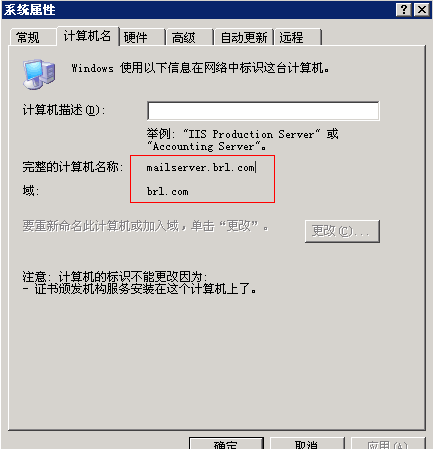434x449 pixels.
Task: Confirm with the 确定 button
Action: click(226, 443)
